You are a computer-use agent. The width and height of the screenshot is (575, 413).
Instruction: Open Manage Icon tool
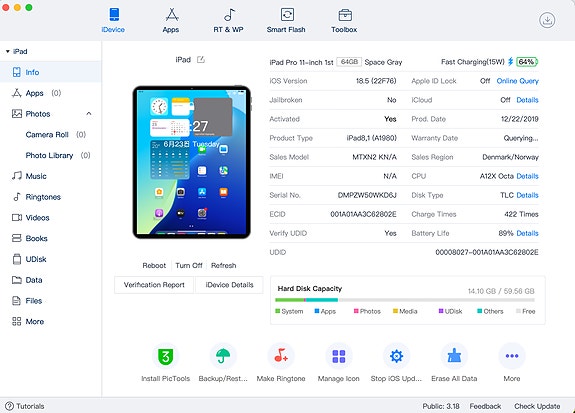338,356
